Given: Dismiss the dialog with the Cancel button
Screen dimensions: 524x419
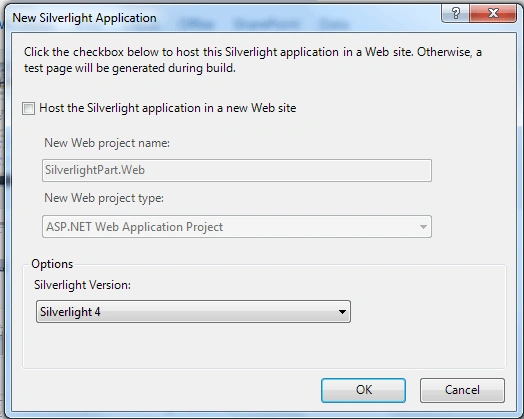Looking at the screenshot, I should pos(462,390).
